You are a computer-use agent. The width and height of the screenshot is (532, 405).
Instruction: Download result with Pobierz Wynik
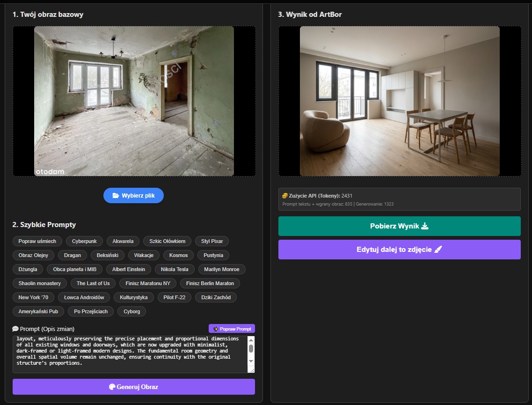click(x=399, y=226)
